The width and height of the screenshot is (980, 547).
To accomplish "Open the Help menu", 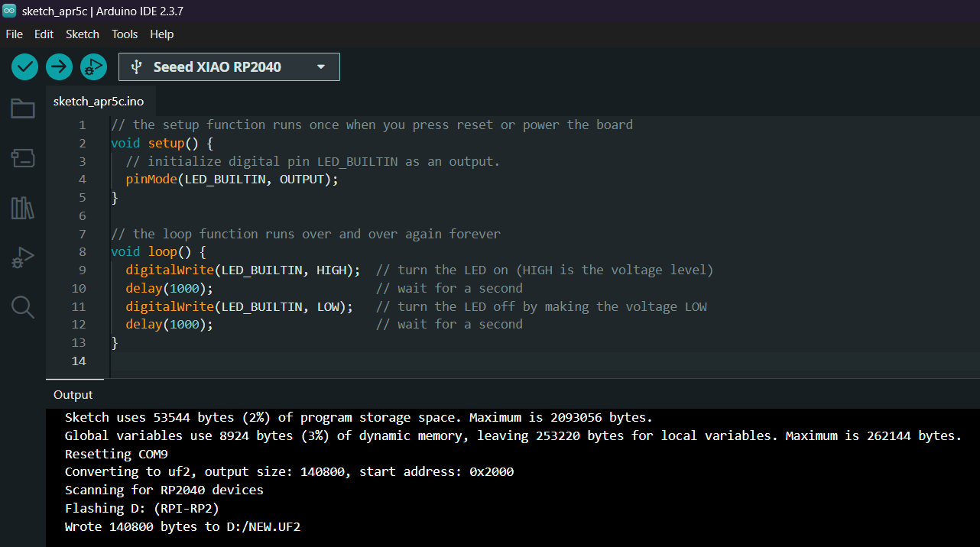I will (x=161, y=34).
